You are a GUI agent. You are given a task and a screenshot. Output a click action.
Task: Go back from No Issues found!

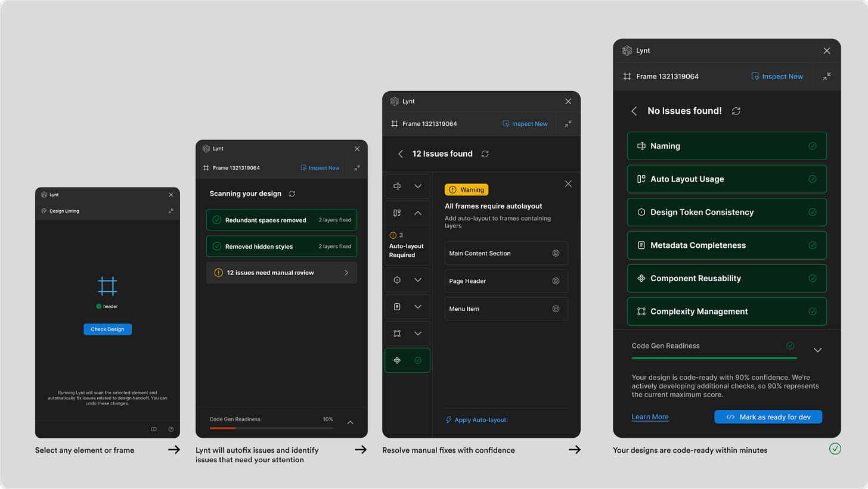point(634,111)
